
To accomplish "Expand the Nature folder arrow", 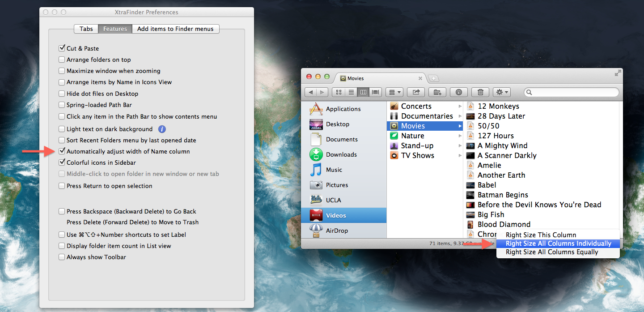I will 460,136.
